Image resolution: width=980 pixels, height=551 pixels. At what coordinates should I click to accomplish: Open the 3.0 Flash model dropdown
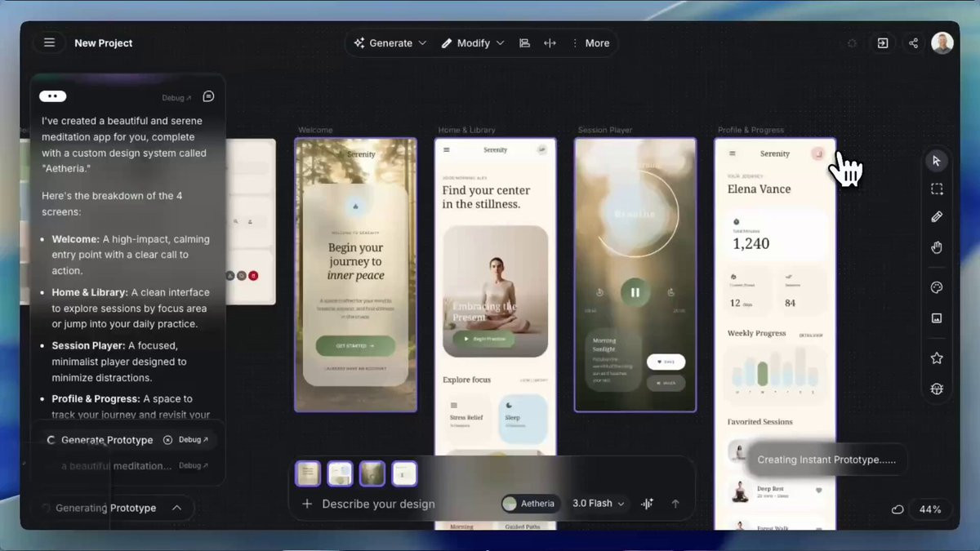(598, 504)
